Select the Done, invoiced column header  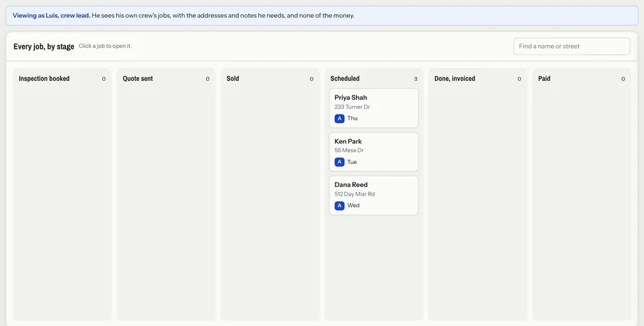(x=454, y=79)
